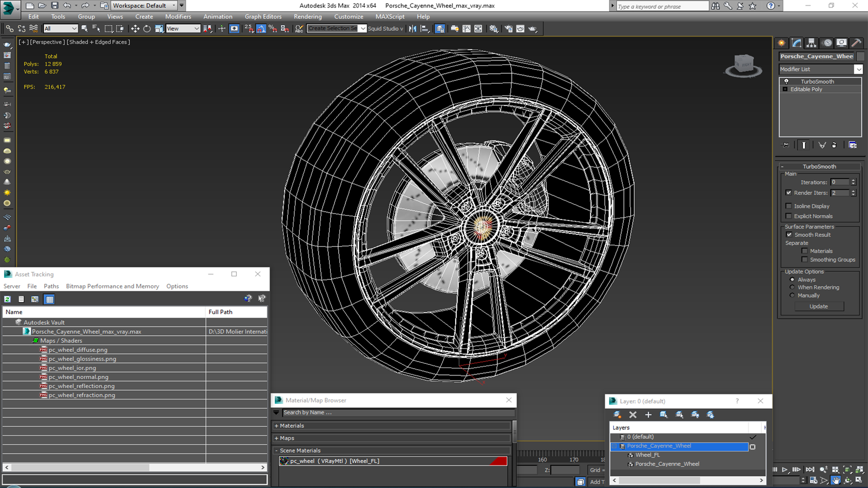Open the Display command panel tab
This screenshot has width=868, height=488.
842,43
